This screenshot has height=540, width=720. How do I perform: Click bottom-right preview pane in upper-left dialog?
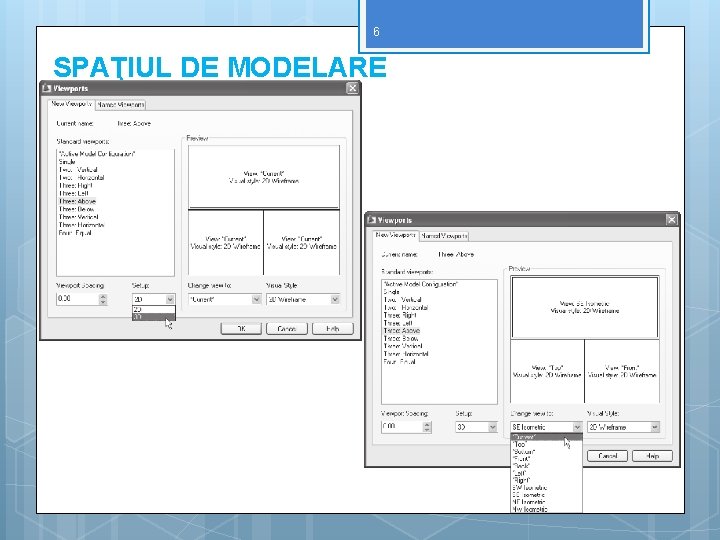click(x=302, y=242)
